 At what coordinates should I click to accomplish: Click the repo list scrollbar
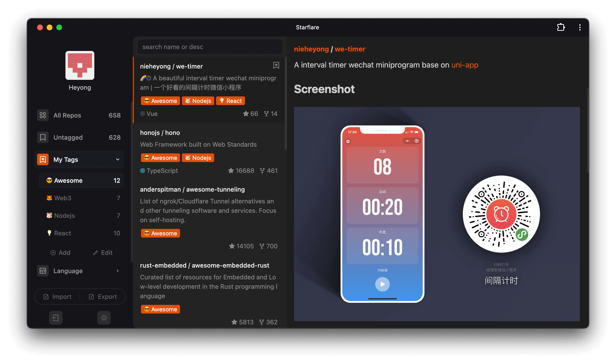point(286,103)
